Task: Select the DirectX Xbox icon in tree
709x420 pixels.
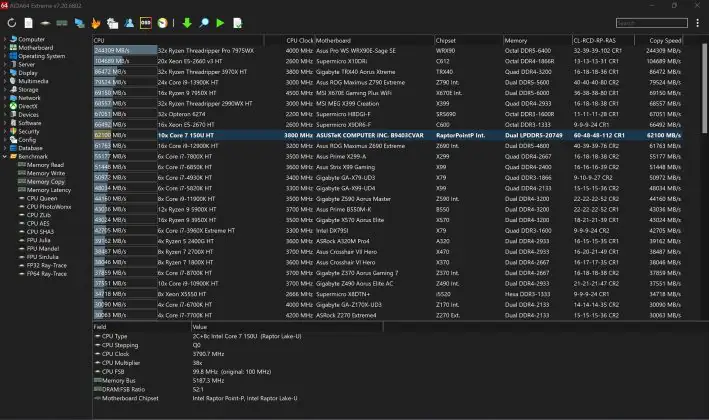Action: click(13, 106)
